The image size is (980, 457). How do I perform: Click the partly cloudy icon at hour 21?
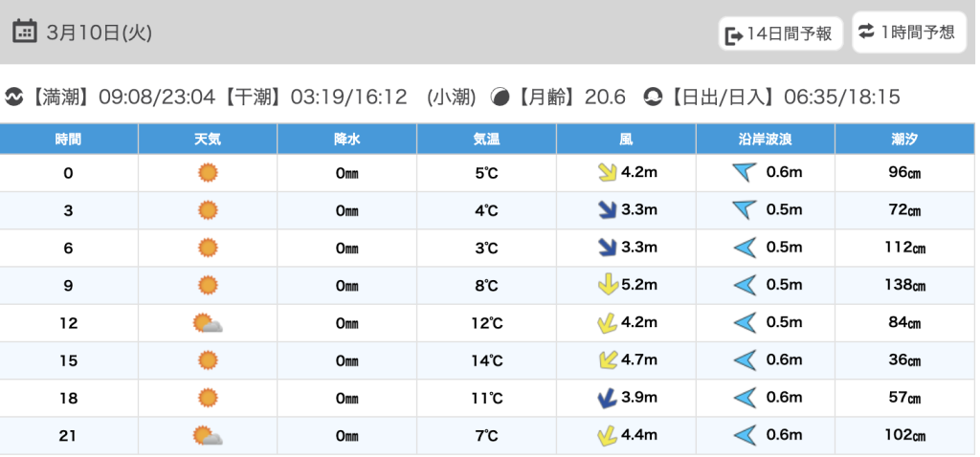point(208,436)
